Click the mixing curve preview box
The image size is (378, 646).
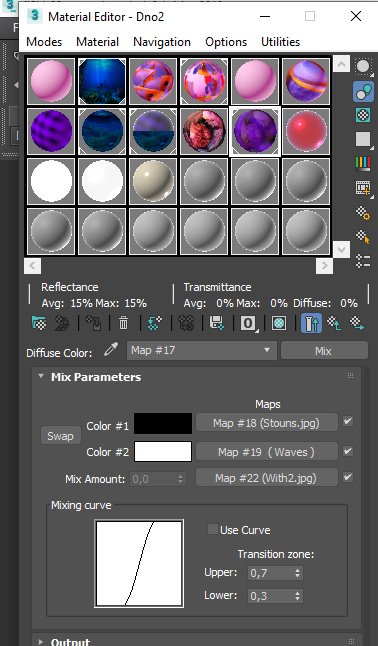(x=139, y=563)
